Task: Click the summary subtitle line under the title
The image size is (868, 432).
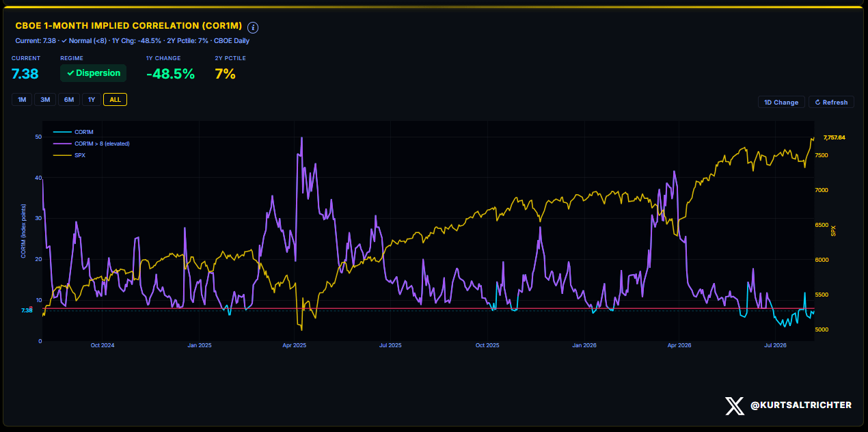Action: click(x=132, y=41)
